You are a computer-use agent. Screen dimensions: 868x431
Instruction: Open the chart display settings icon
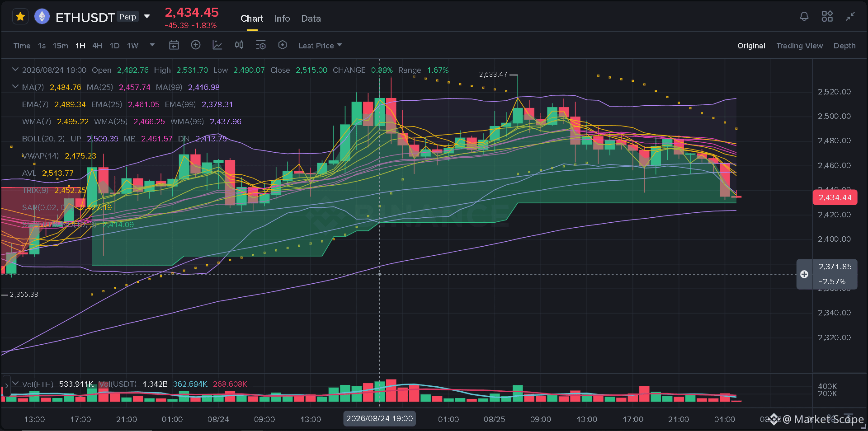pos(261,45)
